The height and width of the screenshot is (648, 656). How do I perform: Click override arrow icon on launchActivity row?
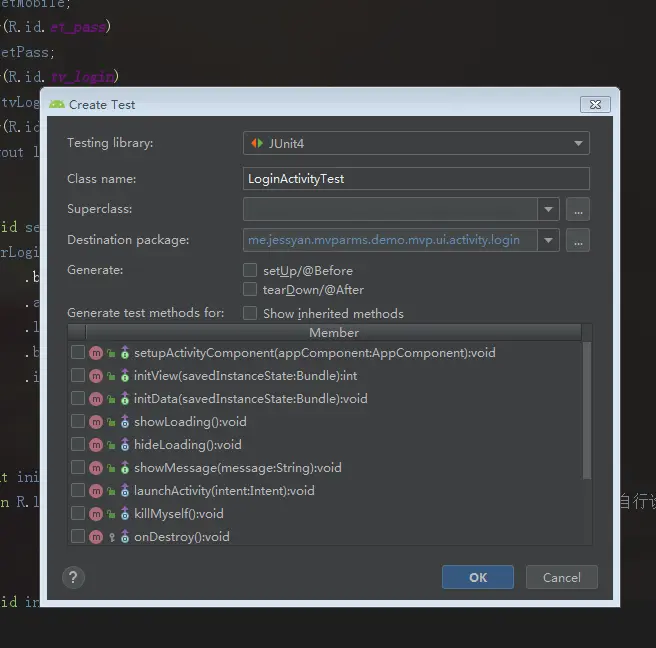(125, 491)
